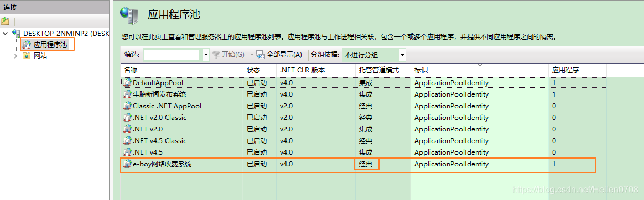This screenshot has width=644, height=200.
Task: Select the e-boy网络收费系统 row name
Action: pos(162,164)
